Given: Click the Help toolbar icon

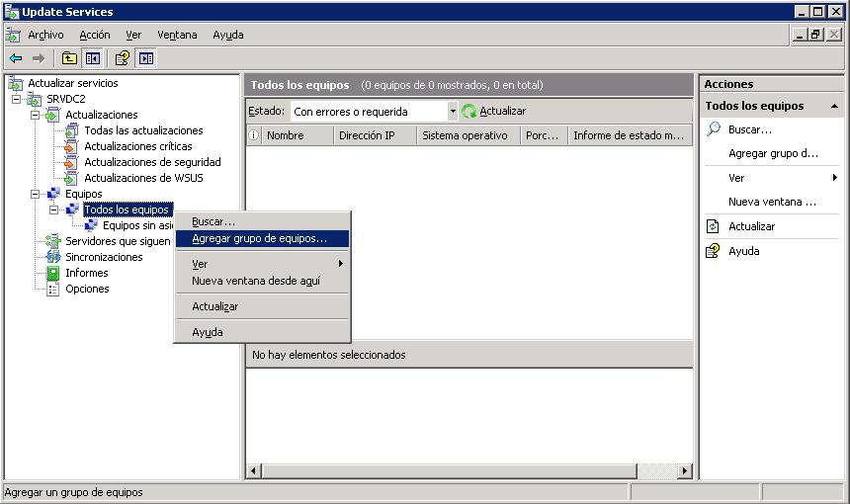Looking at the screenshot, I should (x=122, y=58).
